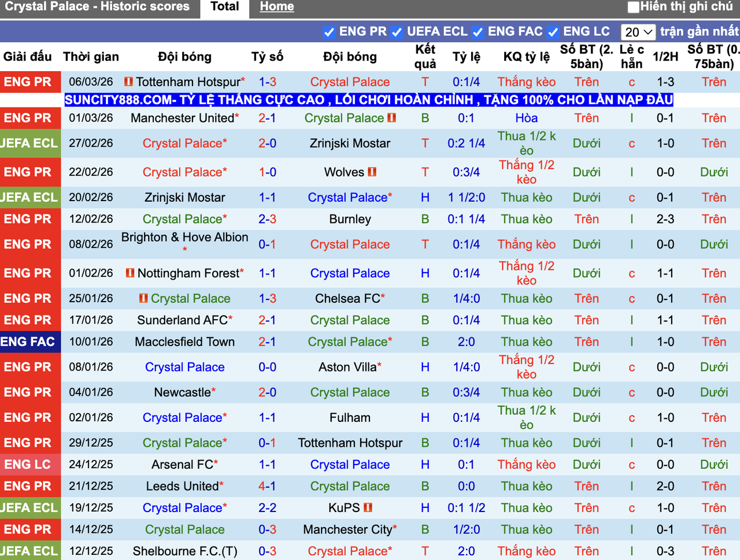Open Fulham team link
Viewport: 740px width, 560px height.
[x=350, y=418]
